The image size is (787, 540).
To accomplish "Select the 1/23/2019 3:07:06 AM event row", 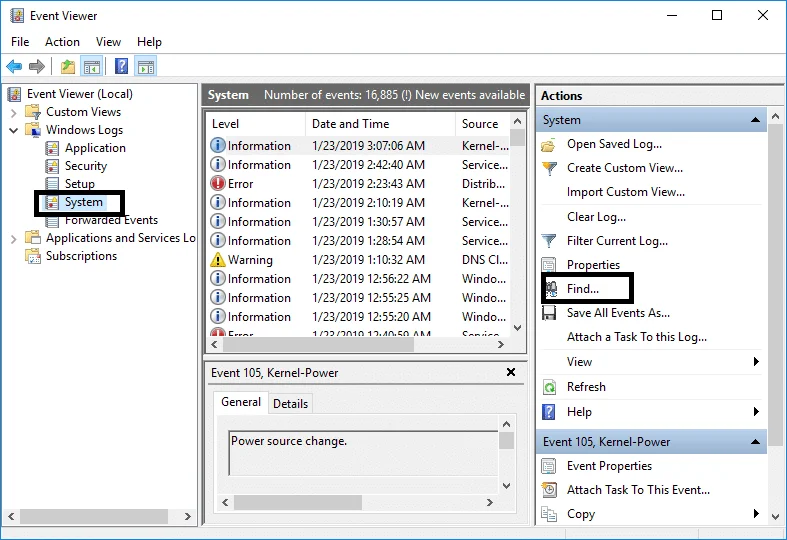I will click(359, 146).
